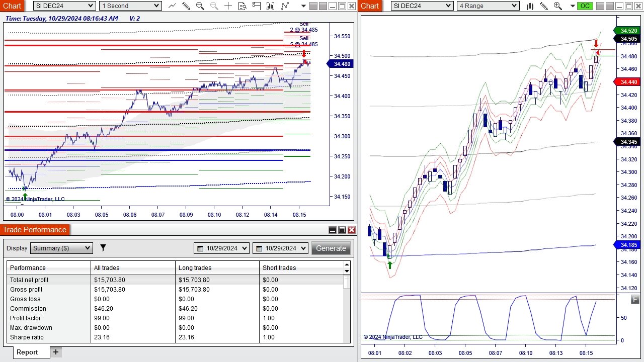This screenshot has width=644, height=362.
Task: Open Display Summary ($) dropdown
Action: [61, 248]
